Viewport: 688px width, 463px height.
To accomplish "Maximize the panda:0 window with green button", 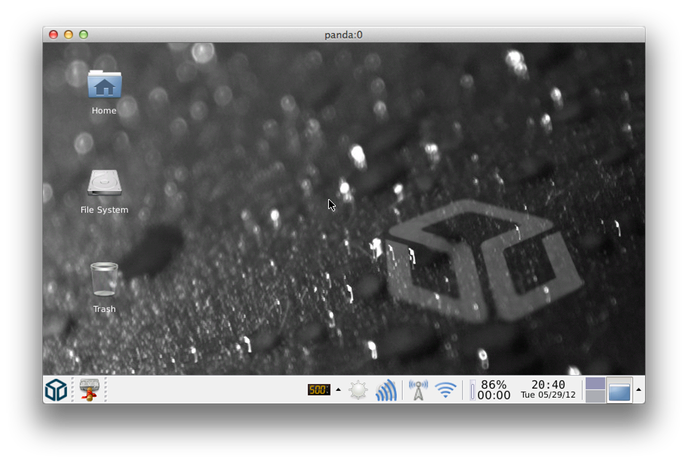I will click(83, 34).
